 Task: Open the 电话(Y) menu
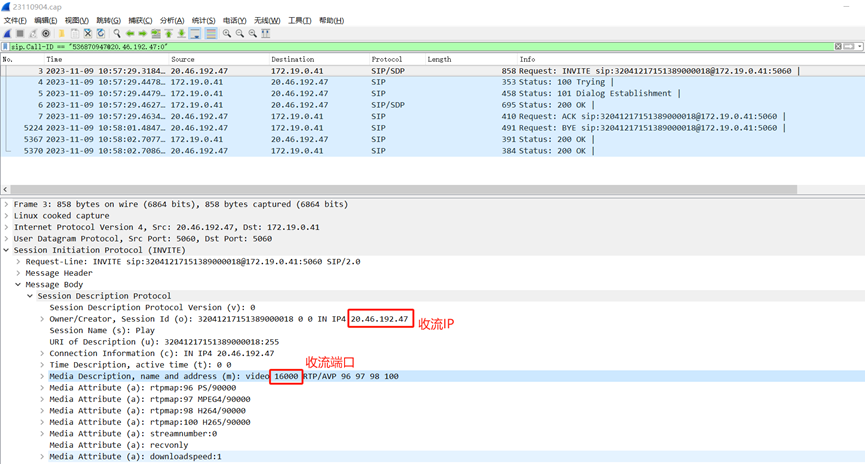tap(234, 20)
